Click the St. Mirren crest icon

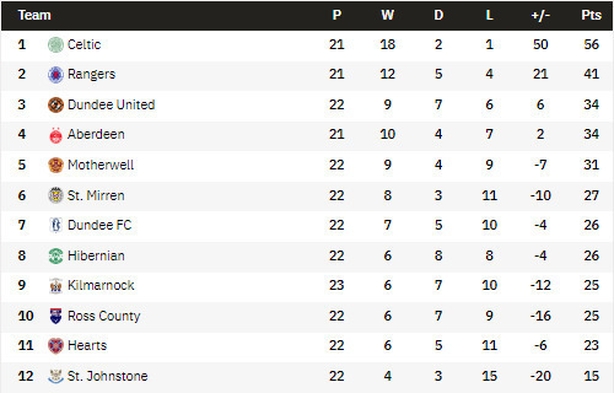(56, 195)
